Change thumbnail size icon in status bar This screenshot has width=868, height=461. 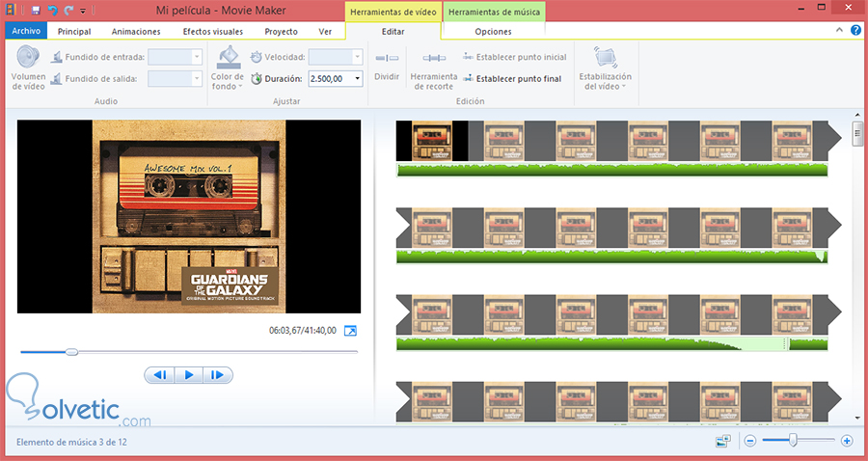click(x=723, y=441)
